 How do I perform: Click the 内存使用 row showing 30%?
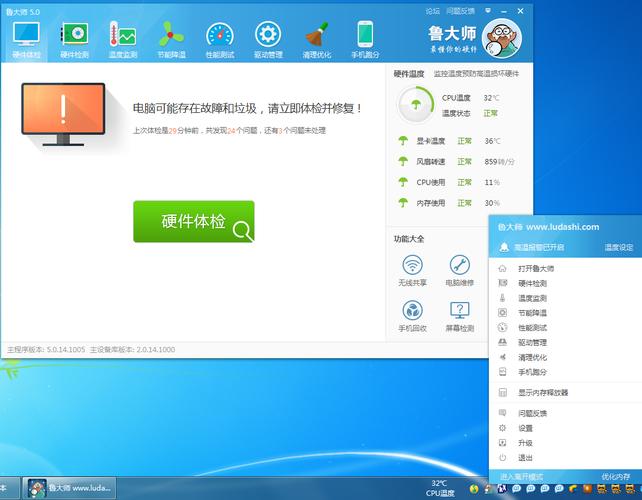(x=449, y=203)
